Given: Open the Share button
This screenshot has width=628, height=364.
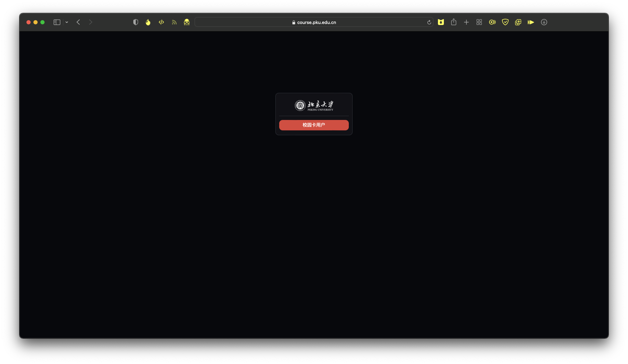Looking at the screenshot, I should (x=454, y=22).
